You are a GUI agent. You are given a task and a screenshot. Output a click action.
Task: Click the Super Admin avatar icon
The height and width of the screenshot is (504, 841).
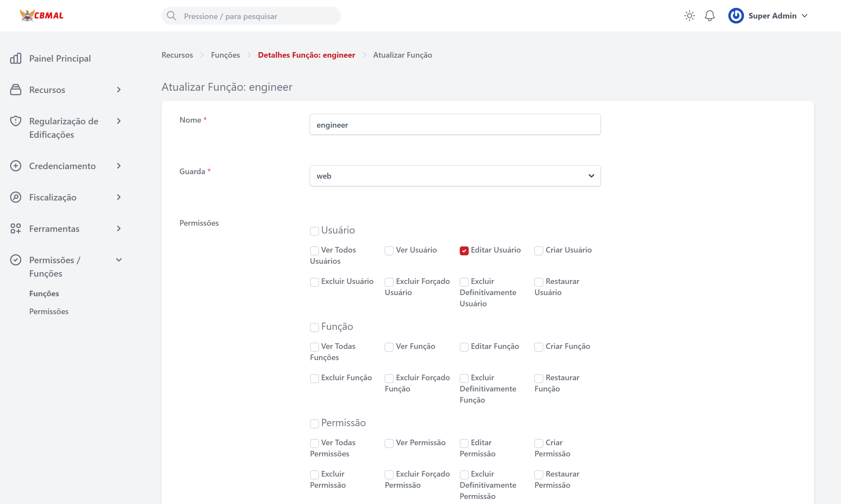pos(736,16)
